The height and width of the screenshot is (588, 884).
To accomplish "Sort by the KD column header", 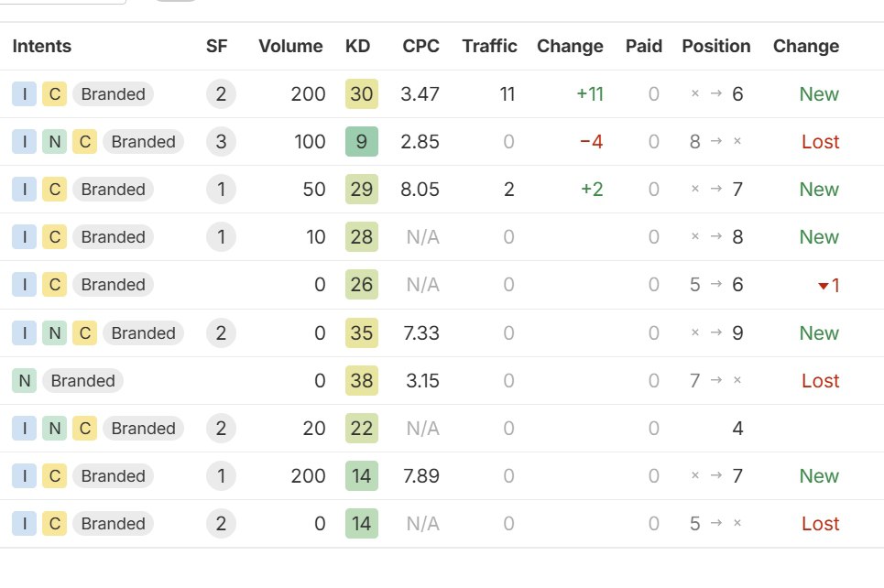I will point(357,47).
